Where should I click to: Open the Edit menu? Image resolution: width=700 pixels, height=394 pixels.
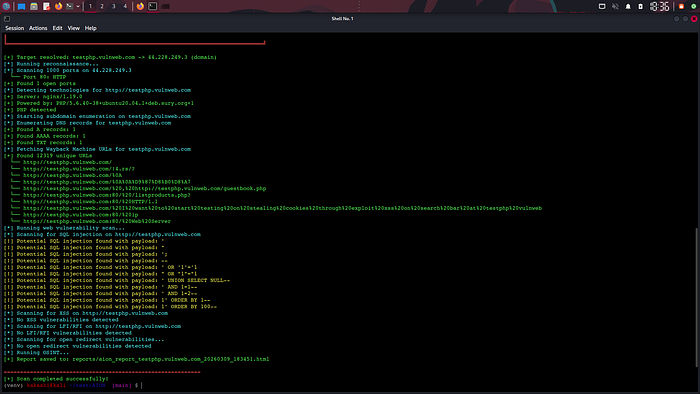click(58, 28)
